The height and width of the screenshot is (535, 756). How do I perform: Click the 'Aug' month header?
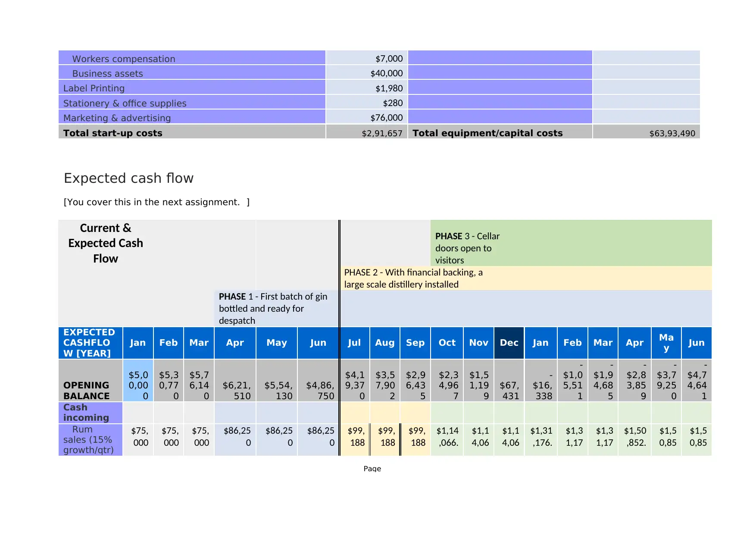[x=384, y=343]
